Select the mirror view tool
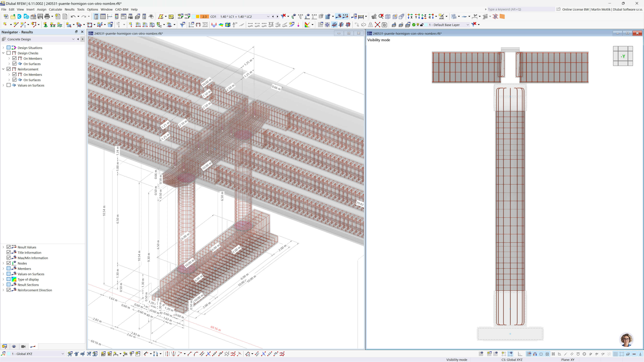This screenshot has width=644, height=362. click(370, 25)
